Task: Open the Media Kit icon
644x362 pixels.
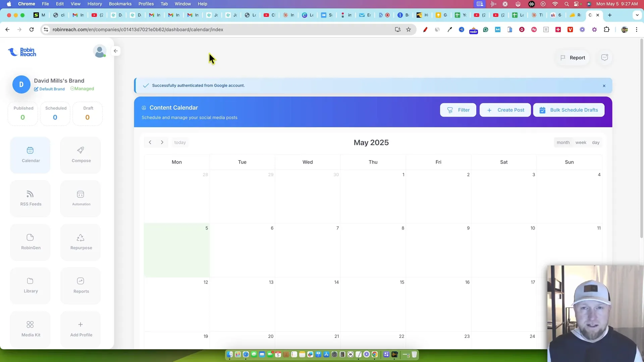Action: tap(30, 325)
